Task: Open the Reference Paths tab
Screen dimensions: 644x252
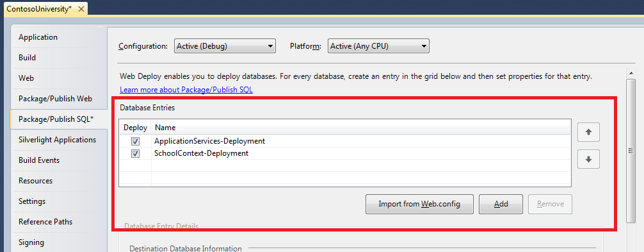Action: click(x=45, y=222)
